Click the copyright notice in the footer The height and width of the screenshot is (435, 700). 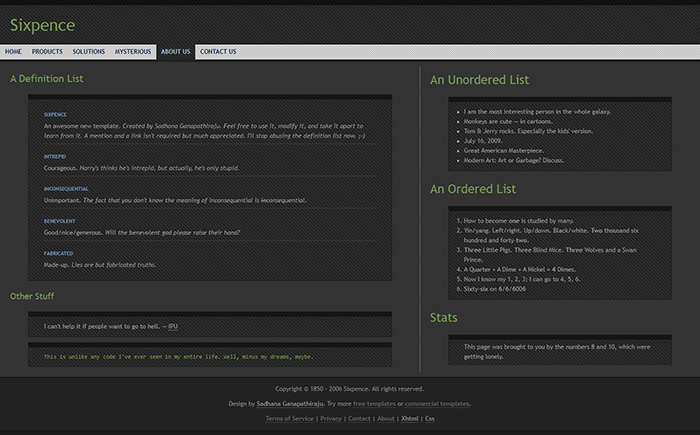(x=350, y=389)
